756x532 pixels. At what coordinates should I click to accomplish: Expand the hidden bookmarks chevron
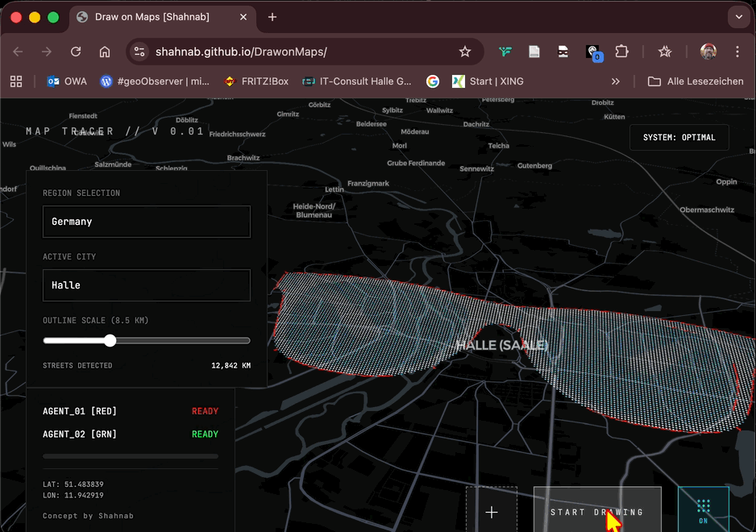616,81
